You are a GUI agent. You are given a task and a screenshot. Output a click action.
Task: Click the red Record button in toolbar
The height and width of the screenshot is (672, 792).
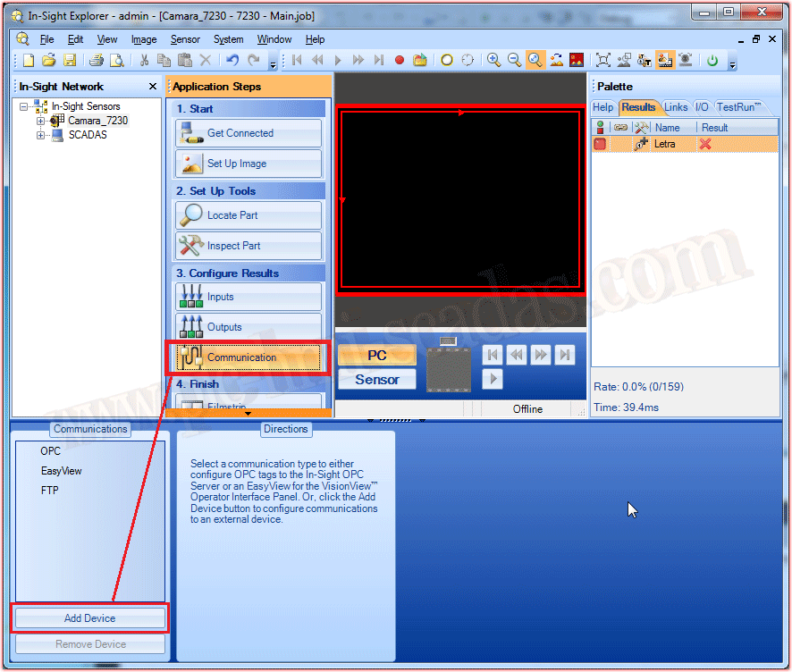400,61
